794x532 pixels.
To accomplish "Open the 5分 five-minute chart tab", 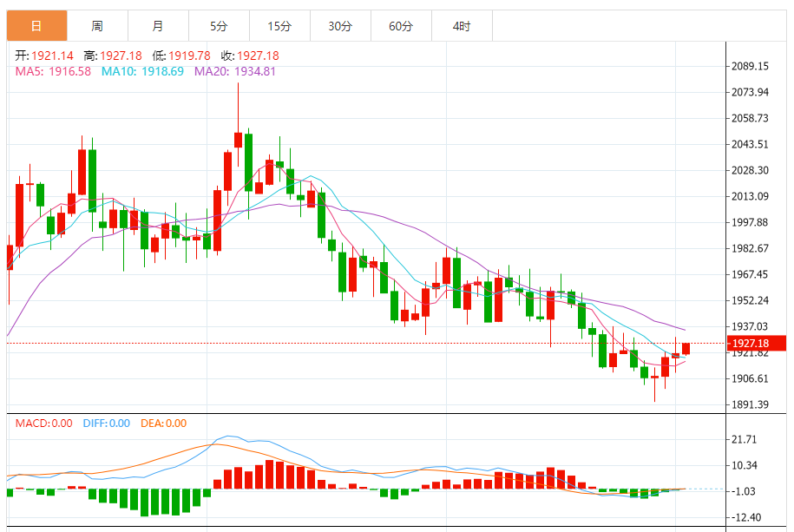I will [220, 26].
